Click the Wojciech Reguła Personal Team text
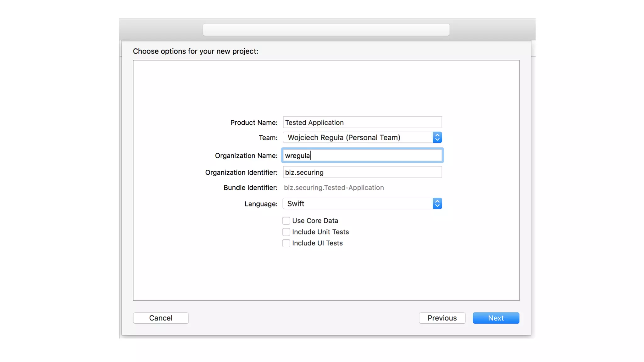 point(344,137)
